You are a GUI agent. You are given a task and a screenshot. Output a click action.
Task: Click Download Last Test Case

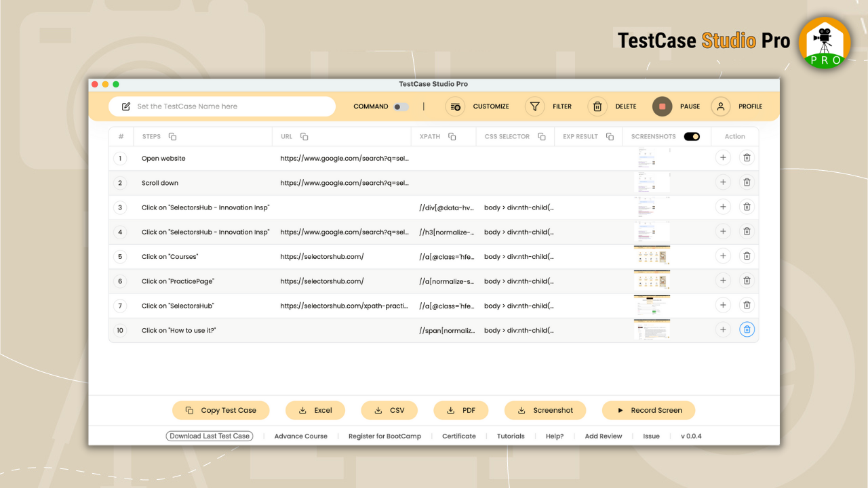pos(209,436)
